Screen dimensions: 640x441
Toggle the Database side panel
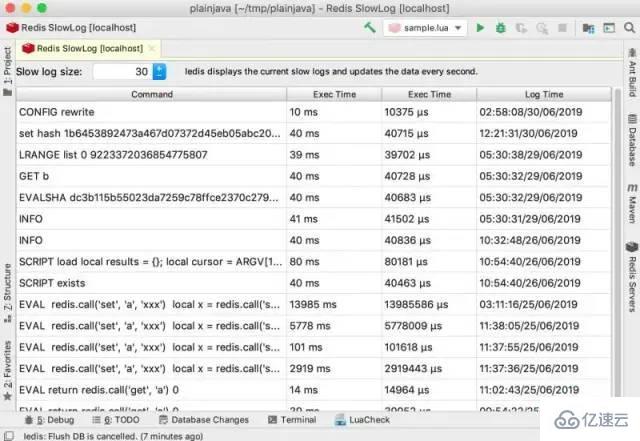631,140
